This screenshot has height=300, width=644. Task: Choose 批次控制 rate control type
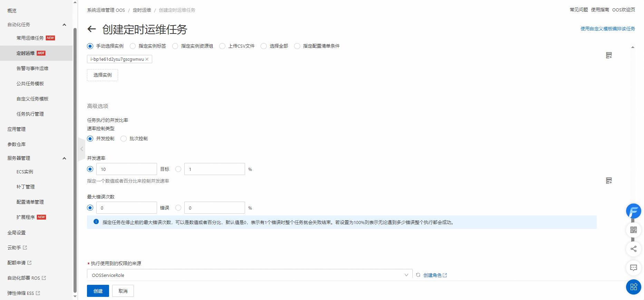124,138
